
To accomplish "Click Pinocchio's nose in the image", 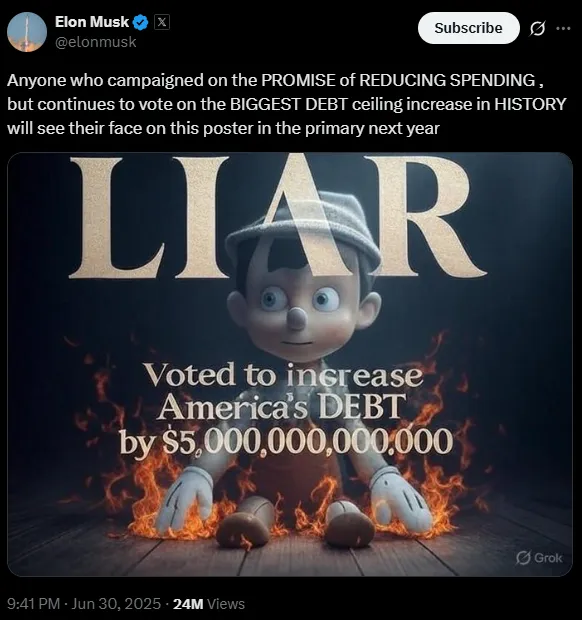I will point(296,318).
